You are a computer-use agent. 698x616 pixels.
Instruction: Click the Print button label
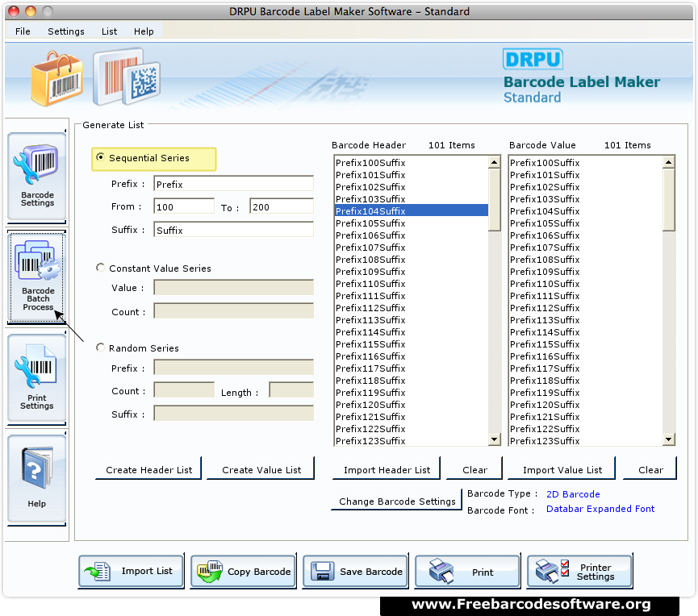pos(483,572)
